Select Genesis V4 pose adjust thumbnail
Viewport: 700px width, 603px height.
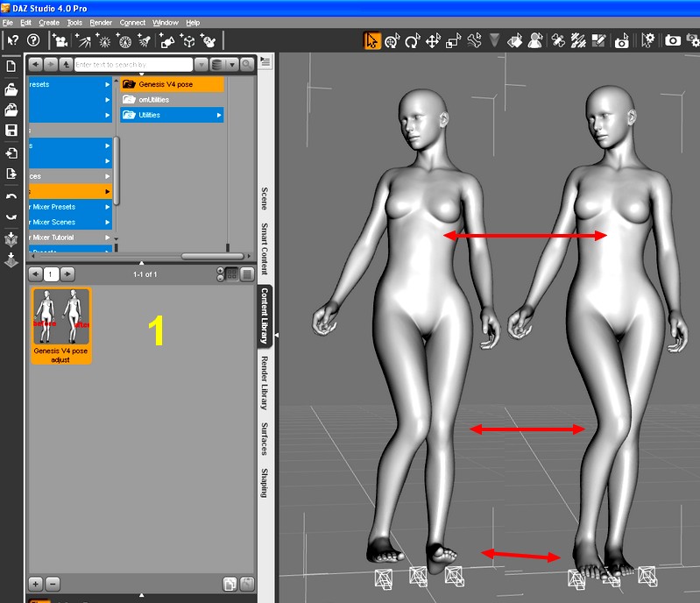pyautogui.click(x=61, y=326)
